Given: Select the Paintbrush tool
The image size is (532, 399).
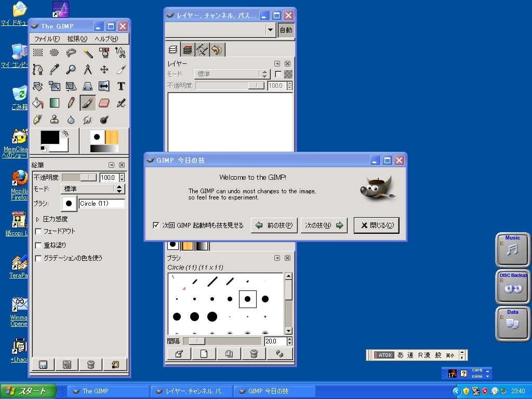Looking at the screenshot, I should [x=87, y=103].
